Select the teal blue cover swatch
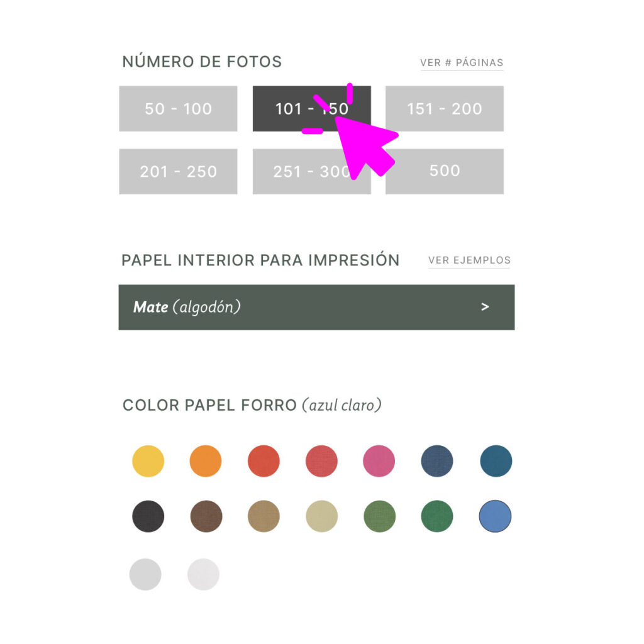This screenshot has width=644, height=644. 496,461
